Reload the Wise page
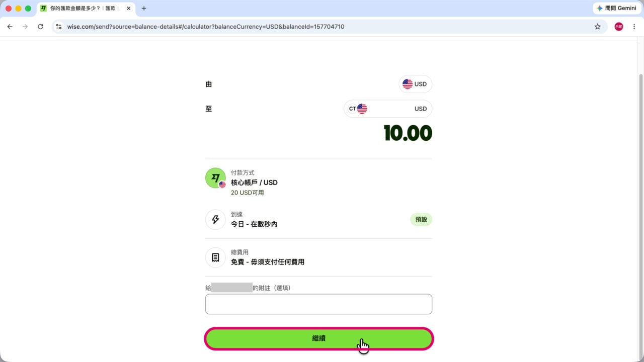This screenshot has width=644, height=362. (41, 27)
